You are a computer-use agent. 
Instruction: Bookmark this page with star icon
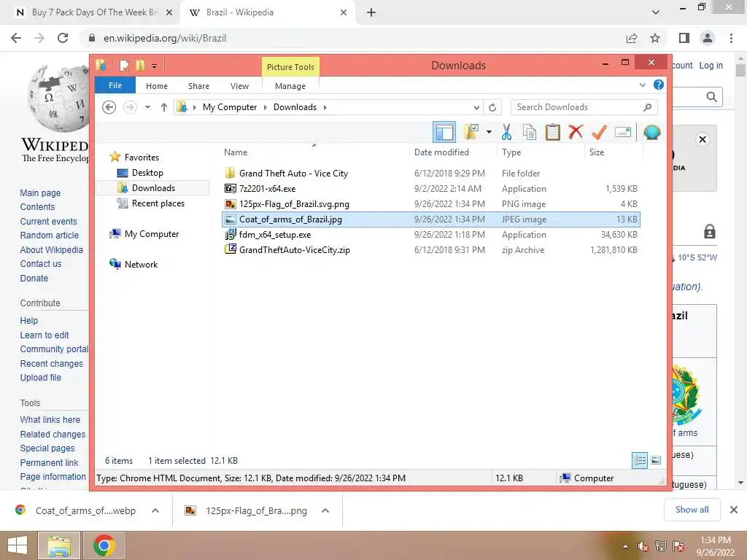(655, 38)
